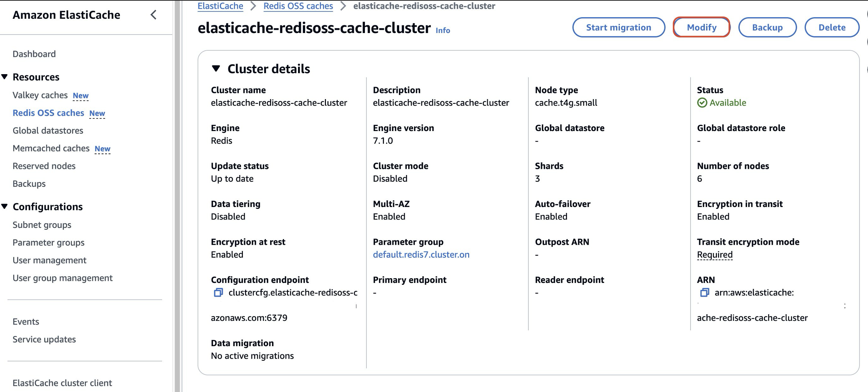Click the Required transit encryption mode
868x392 pixels.
pyautogui.click(x=714, y=254)
